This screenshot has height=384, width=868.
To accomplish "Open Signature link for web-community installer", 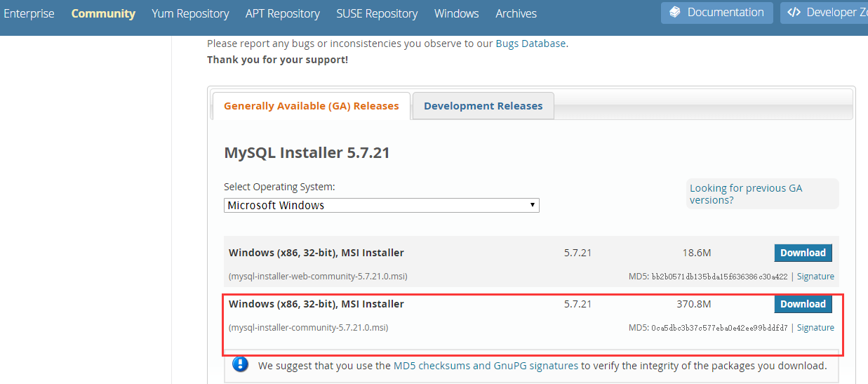I will (815, 277).
